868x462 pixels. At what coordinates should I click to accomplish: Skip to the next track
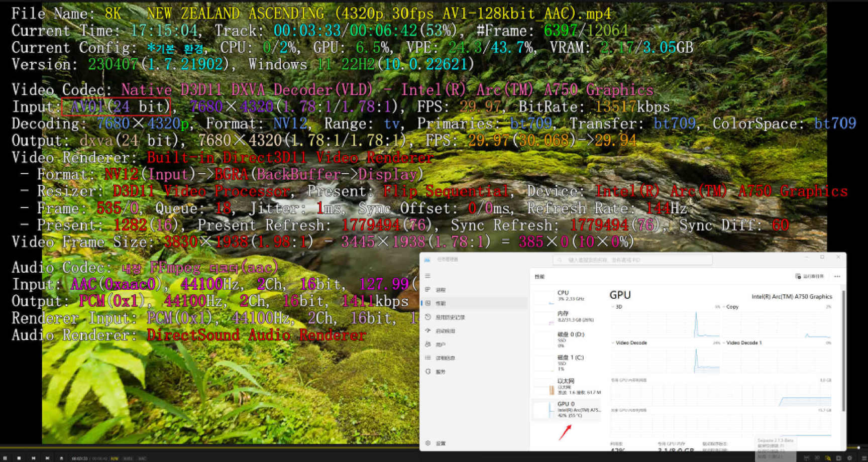(x=47, y=458)
